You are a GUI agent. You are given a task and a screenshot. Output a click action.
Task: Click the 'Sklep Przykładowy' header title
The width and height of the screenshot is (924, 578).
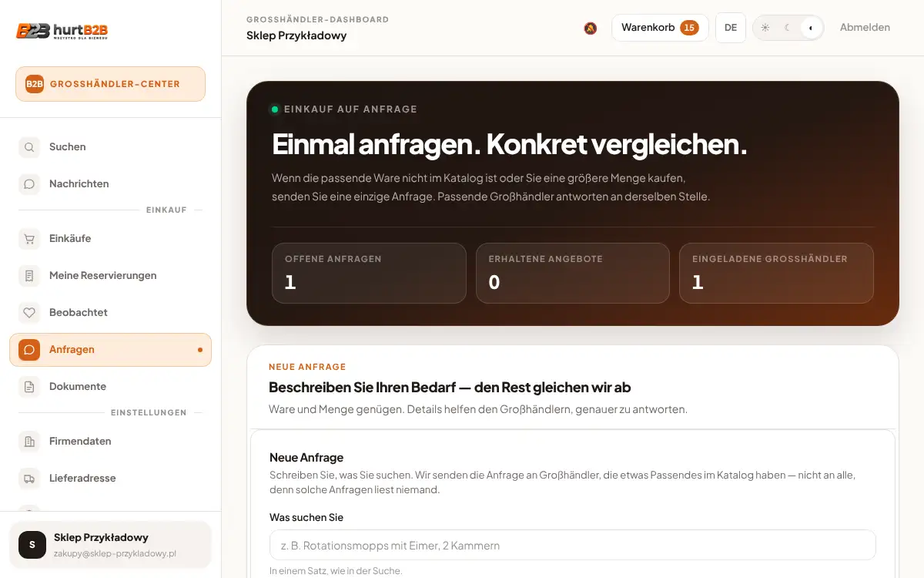point(296,35)
